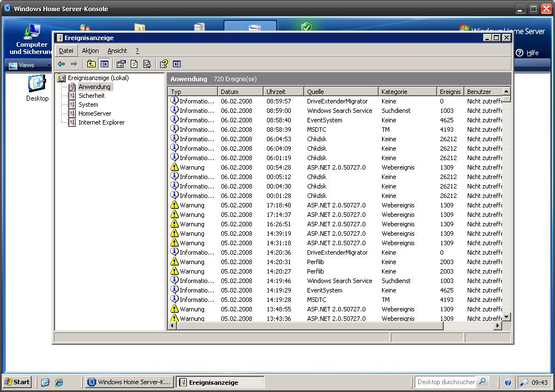Viewport: 555px width, 392px height.
Task: Select the Chkdsk source cell at 06:04:53
Action: pos(317,139)
